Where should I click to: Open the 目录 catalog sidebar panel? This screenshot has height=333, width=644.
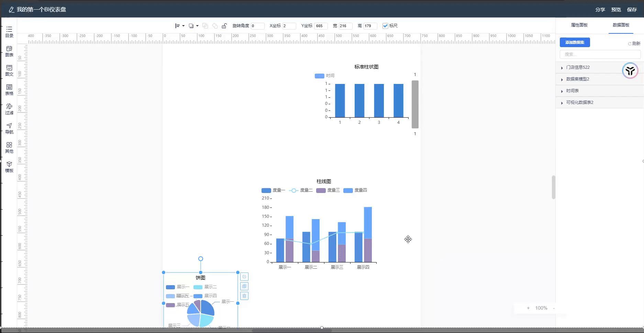click(x=9, y=32)
